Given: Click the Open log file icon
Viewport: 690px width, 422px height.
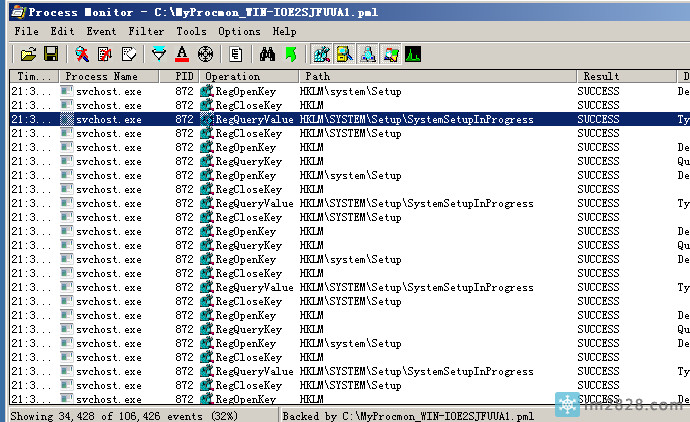Looking at the screenshot, I should tap(28, 54).
